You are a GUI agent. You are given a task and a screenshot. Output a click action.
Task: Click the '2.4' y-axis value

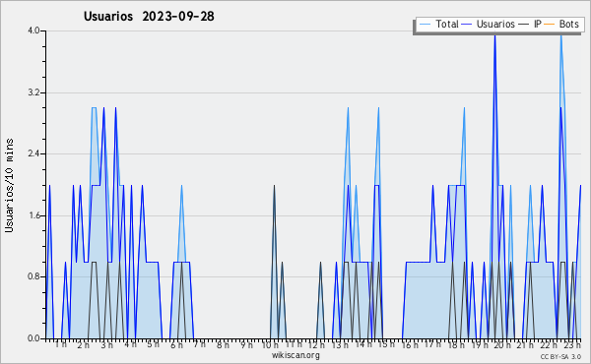pyautogui.click(x=33, y=153)
